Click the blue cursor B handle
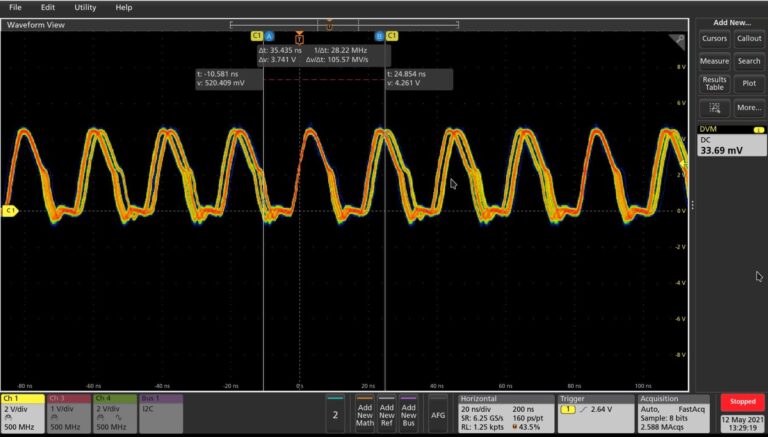 tap(379, 36)
